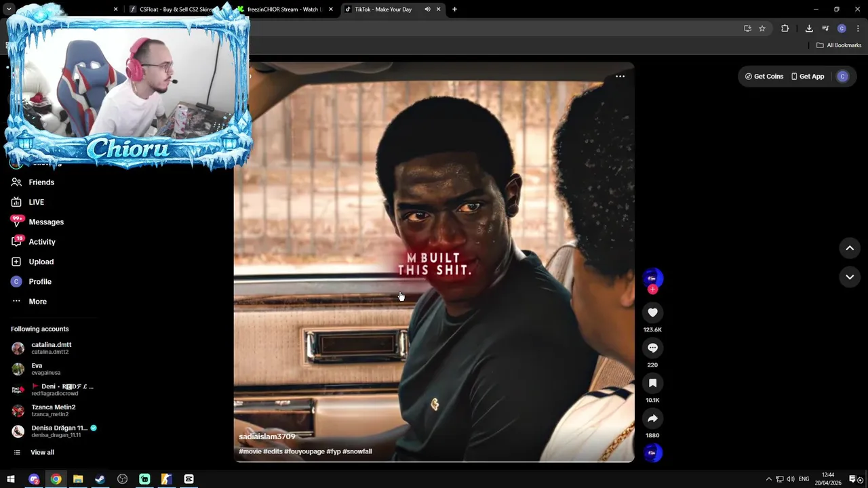The image size is (868, 488).
Task: Open the Chrome extensions puzzle icon
Action: (x=785, y=28)
